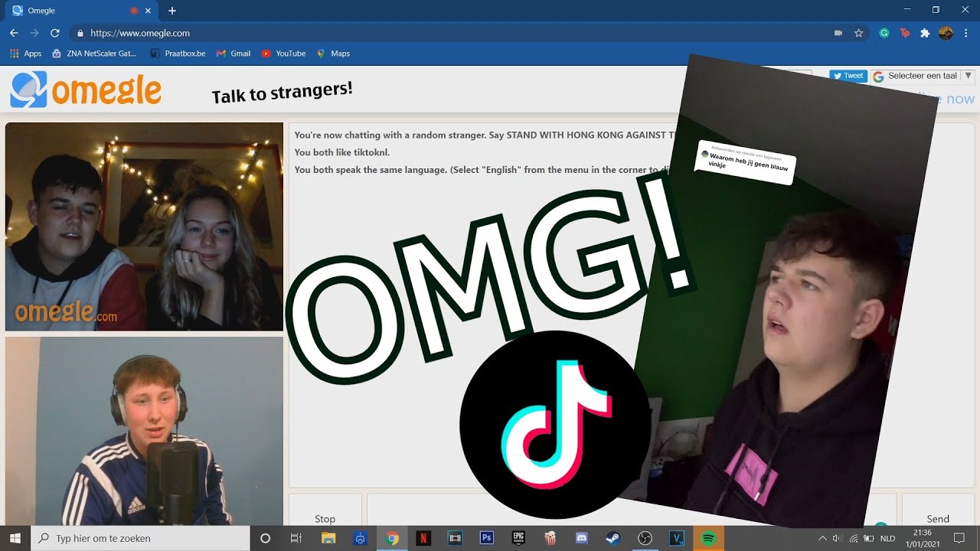Open the red Tp extension icon

(905, 33)
